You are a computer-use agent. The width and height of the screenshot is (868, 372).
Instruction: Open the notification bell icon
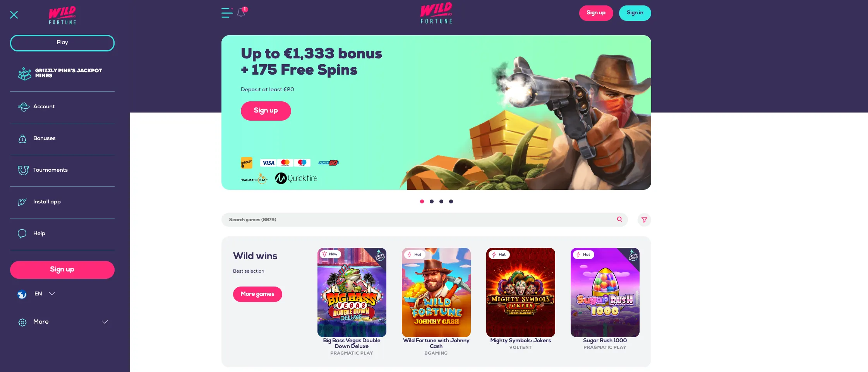[x=241, y=12]
